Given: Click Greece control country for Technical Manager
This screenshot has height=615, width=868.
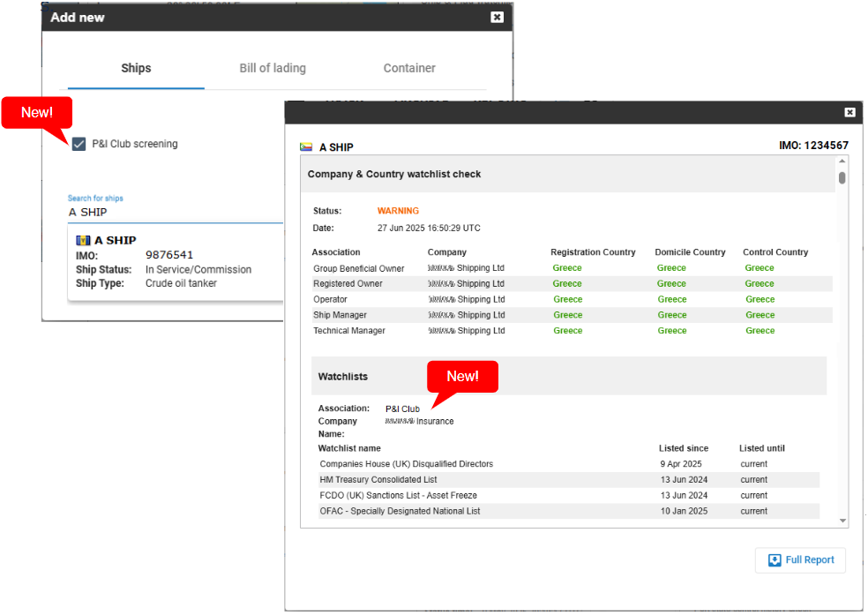Looking at the screenshot, I should [760, 331].
